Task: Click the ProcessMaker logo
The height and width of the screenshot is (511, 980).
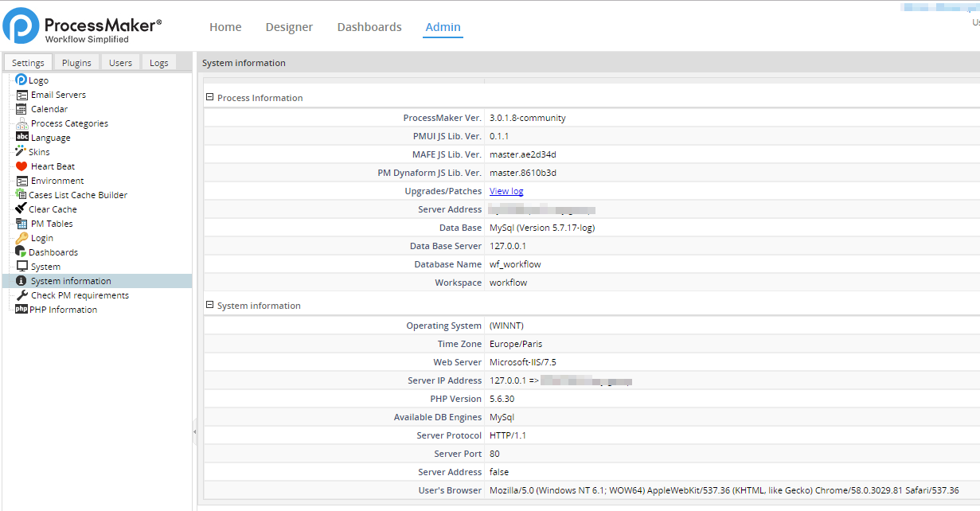Action: 82,25
